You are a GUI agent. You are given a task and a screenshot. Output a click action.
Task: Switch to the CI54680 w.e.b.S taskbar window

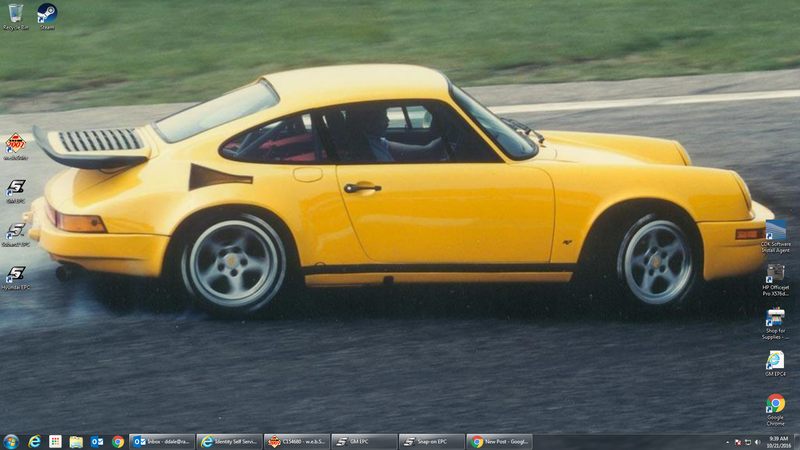pyautogui.click(x=296, y=442)
